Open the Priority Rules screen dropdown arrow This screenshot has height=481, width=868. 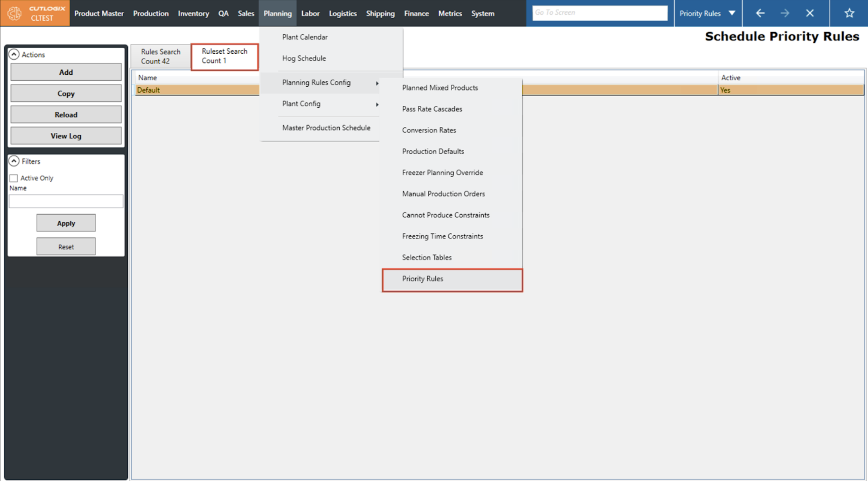pos(732,13)
